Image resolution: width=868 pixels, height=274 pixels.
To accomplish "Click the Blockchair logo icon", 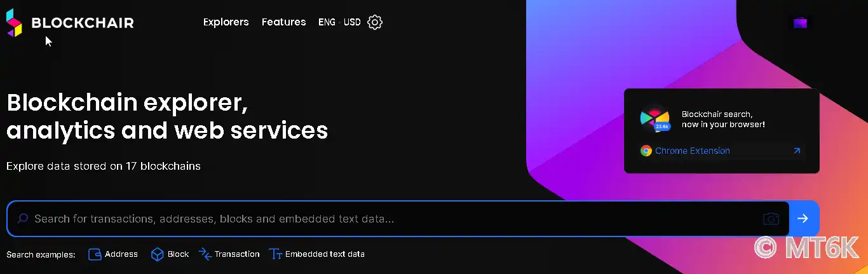I will click(15, 23).
